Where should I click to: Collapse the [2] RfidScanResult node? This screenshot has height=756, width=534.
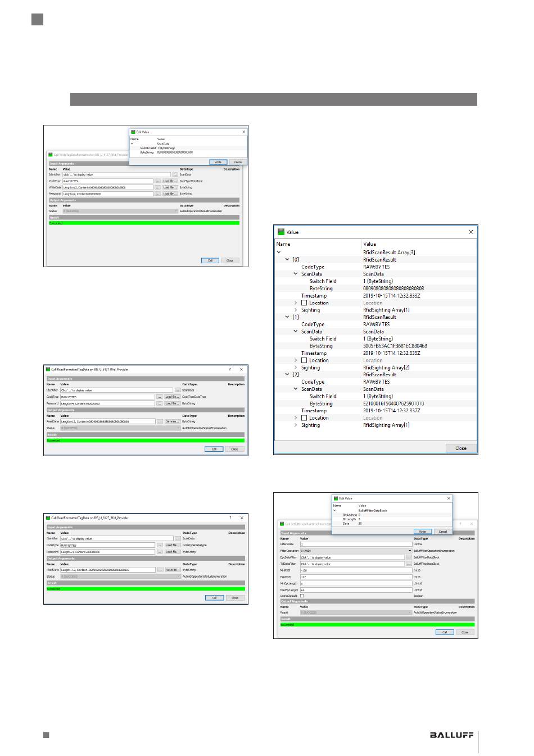pos(287,375)
